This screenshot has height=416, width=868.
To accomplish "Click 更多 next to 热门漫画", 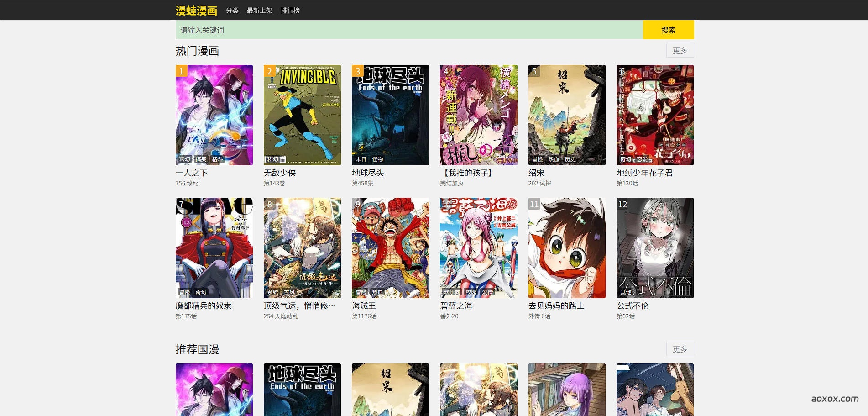I will (x=680, y=51).
